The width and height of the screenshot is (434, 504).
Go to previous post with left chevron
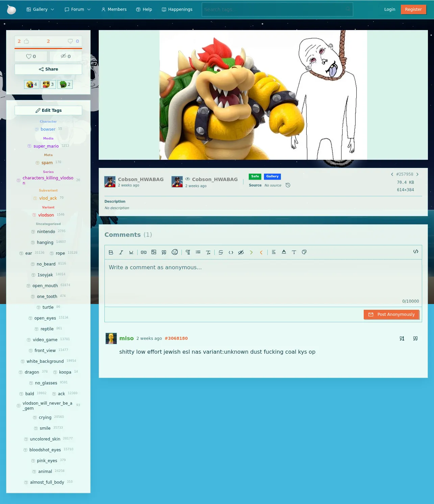point(392,174)
